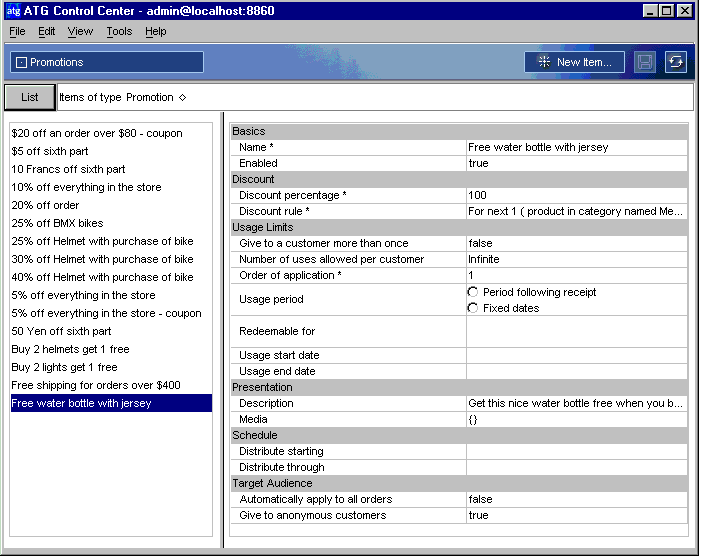
Task: Click the Redeemable for value cell
Action: [x=577, y=331]
